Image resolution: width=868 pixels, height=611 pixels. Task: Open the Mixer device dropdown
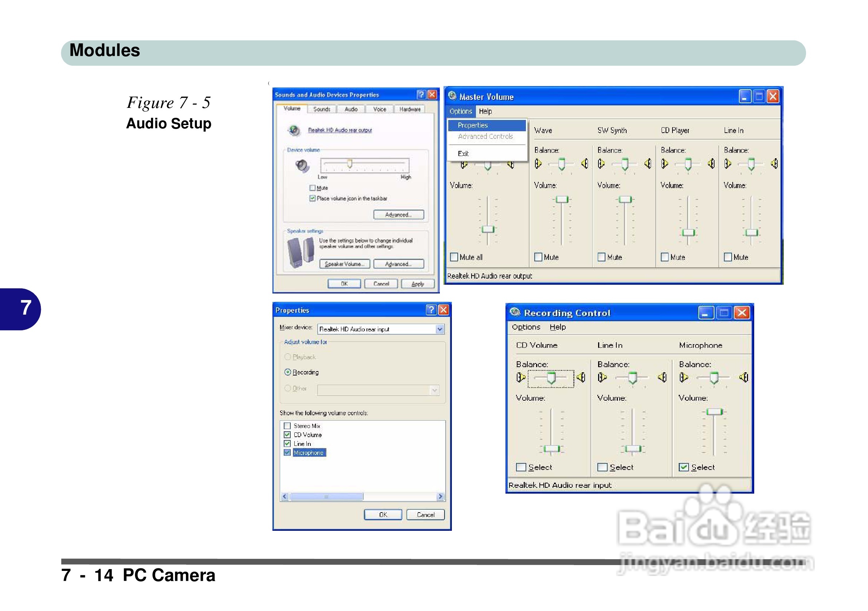tap(440, 329)
